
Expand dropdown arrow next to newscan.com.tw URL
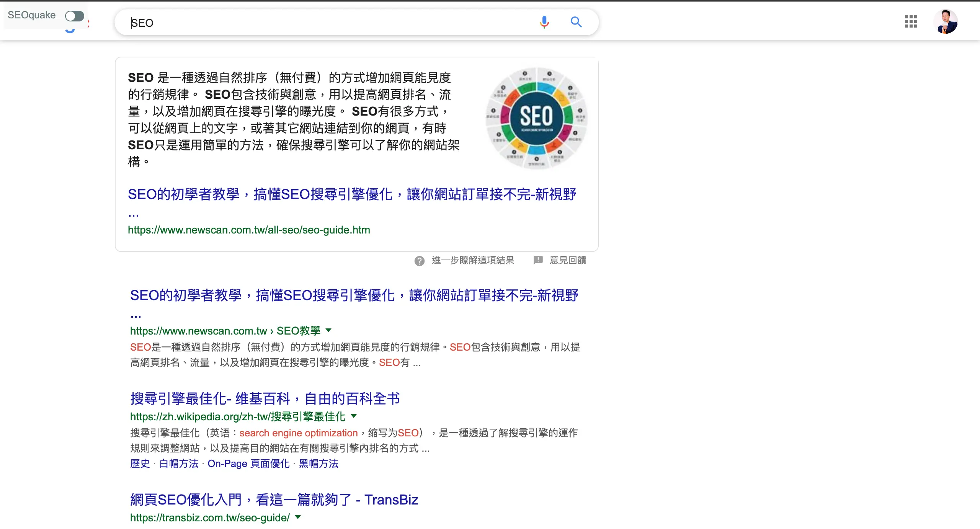(328, 330)
